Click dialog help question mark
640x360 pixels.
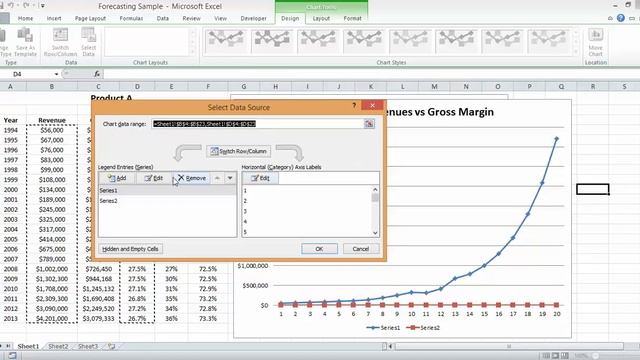tap(354, 105)
